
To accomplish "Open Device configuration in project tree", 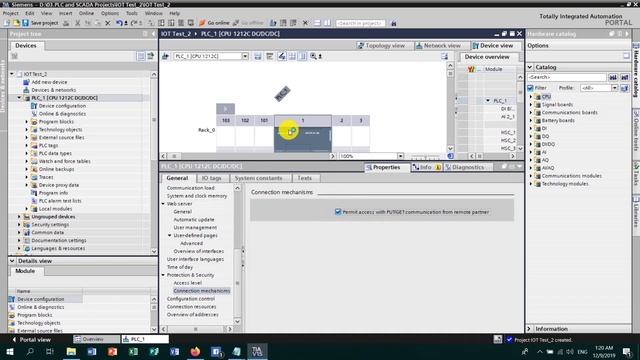I will [62, 106].
